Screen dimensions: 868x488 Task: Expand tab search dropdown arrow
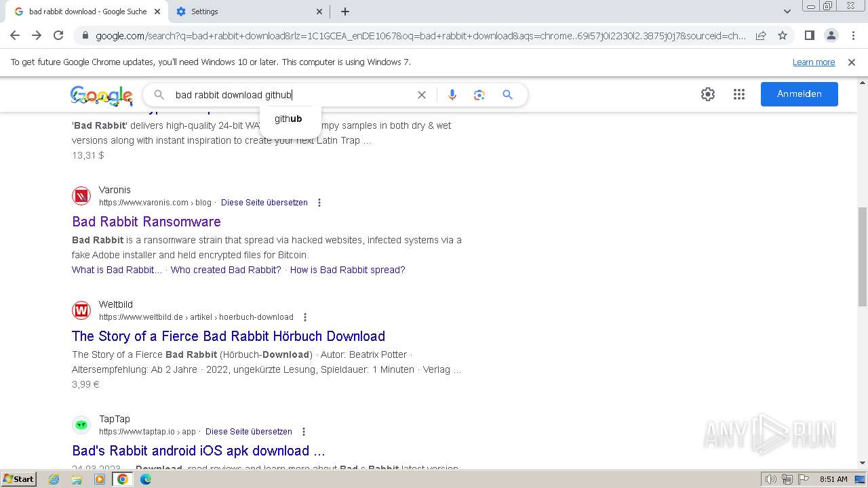click(787, 12)
